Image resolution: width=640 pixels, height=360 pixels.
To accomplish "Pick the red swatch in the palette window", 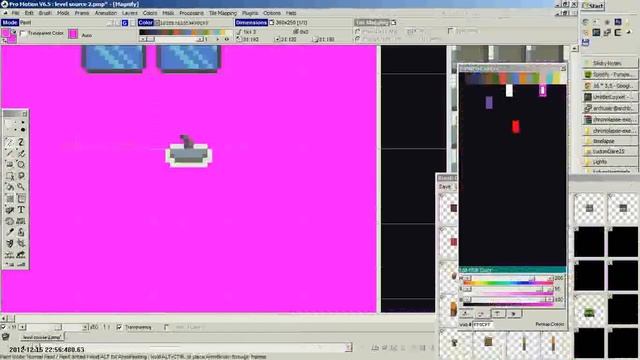I will [x=516, y=126].
